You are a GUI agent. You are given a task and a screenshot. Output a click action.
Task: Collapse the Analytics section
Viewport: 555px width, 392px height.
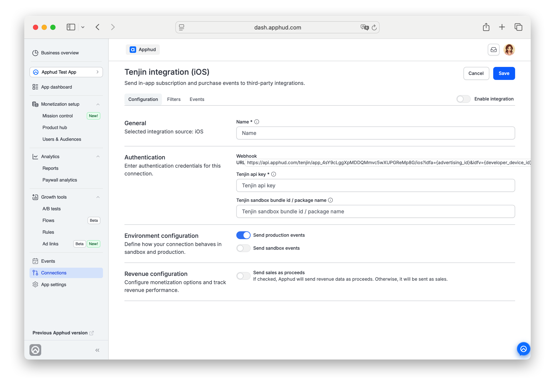coord(98,157)
